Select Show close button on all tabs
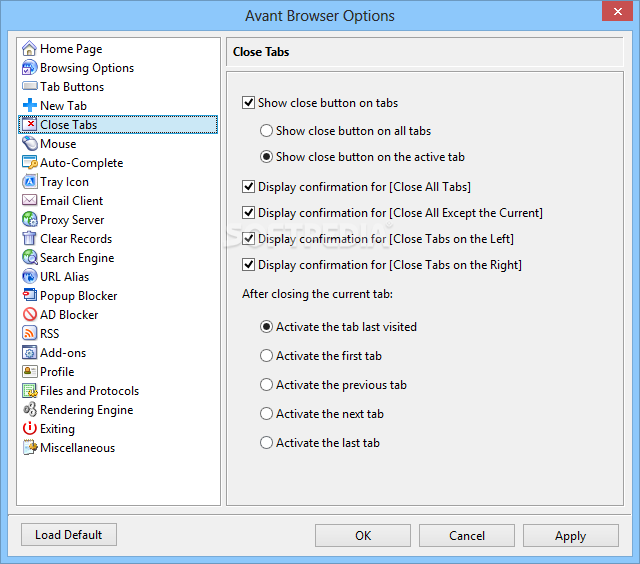 266,131
